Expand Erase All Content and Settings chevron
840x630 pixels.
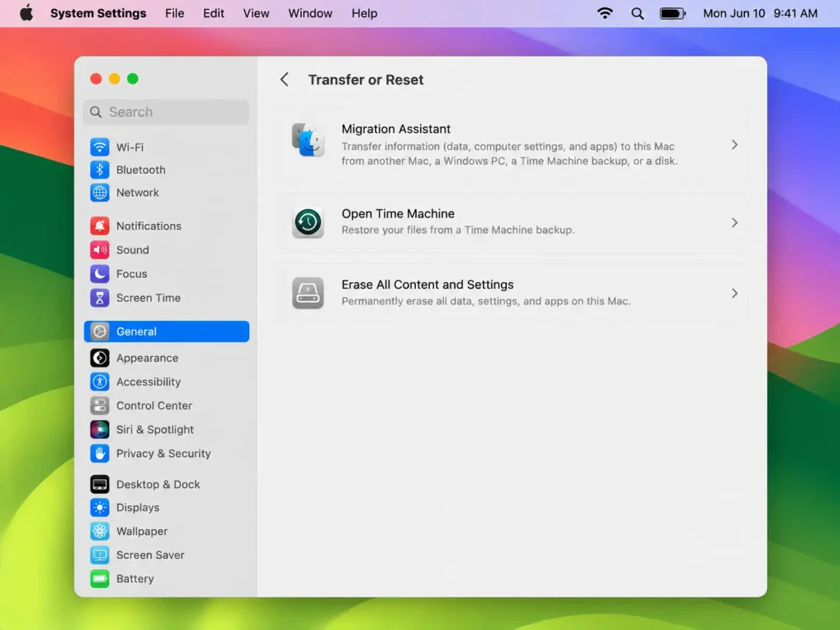[734, 293]
